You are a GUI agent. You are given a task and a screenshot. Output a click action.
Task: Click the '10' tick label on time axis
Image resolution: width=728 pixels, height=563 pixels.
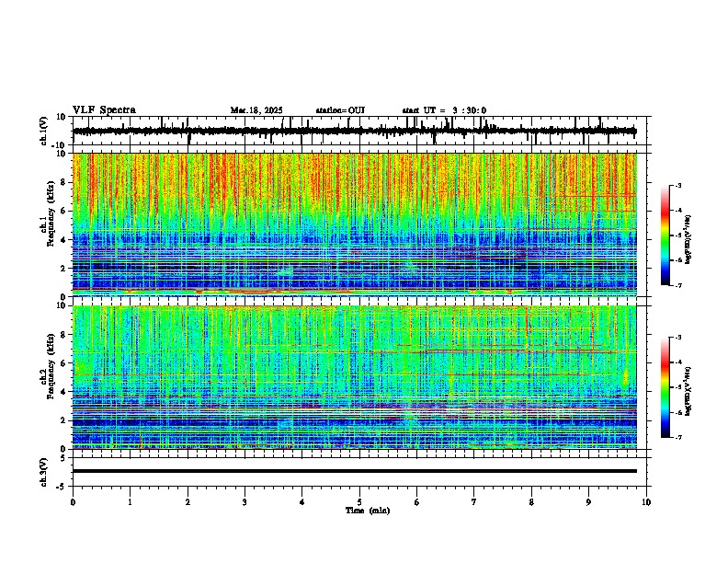(x=646, y=502)
